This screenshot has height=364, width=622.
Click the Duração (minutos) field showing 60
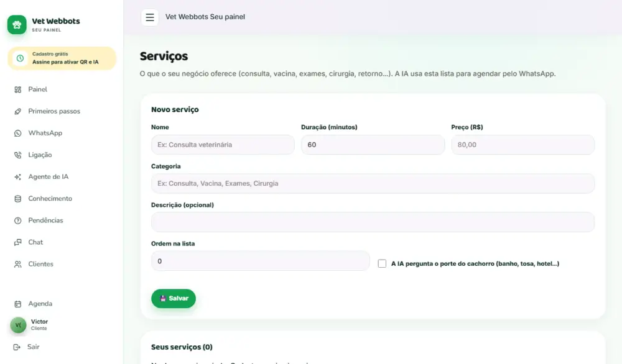pos(373,145)
